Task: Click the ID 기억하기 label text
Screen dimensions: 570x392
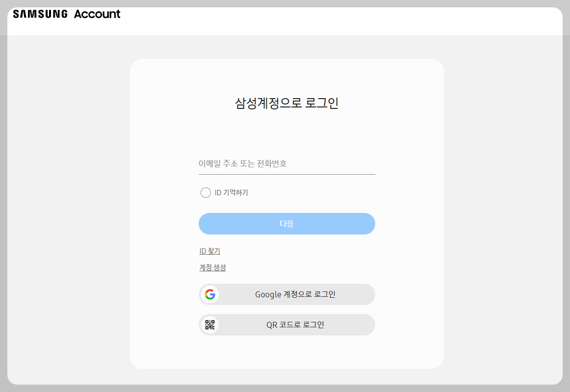Action: [x=231, y=192]
